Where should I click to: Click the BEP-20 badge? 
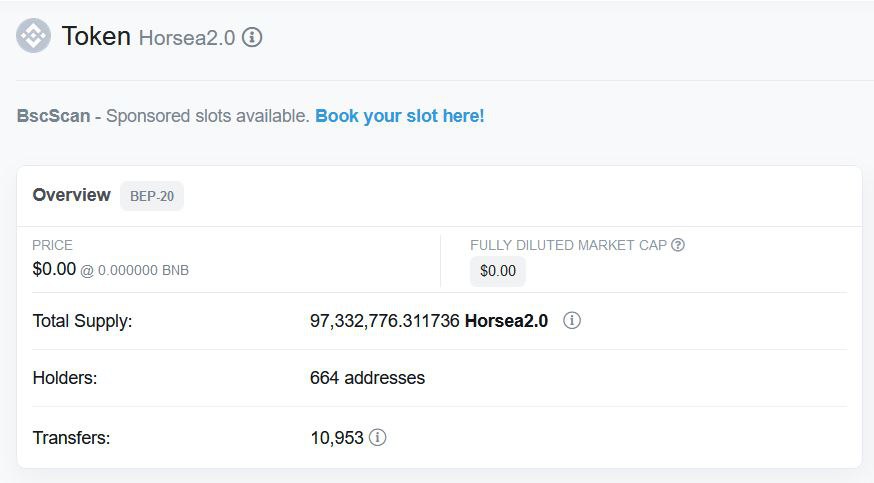pyautogui.click(x=152, y=196)
